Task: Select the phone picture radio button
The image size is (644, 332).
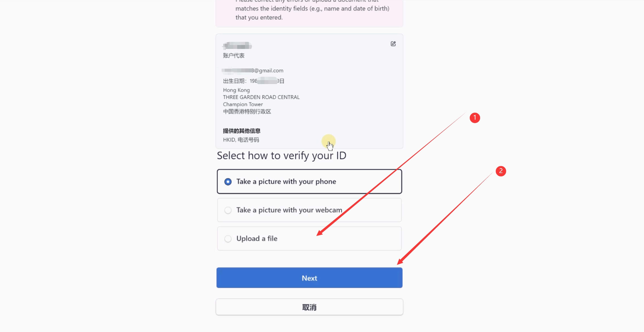Action: (x=228, y=182)
